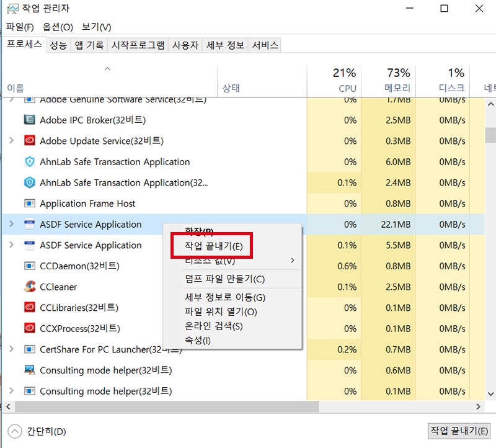Switch to the 앱 기록 tab
The width and height of the screenshot is (496, 448).
pyautogui.click(x=89, y=45)
